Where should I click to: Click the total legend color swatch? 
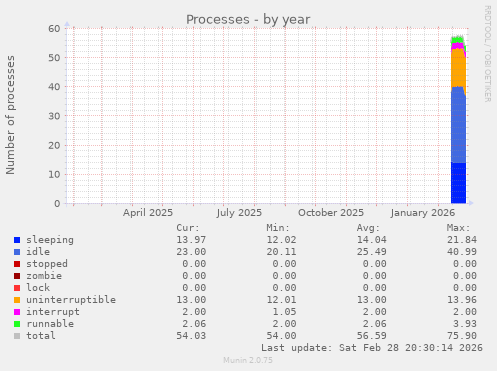coord(17,336)
